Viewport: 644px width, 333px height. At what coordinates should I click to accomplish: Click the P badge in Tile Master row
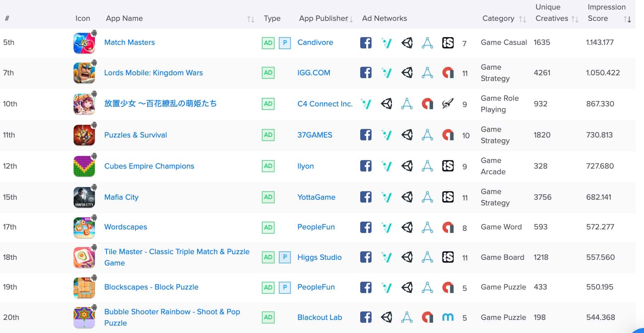pos(285,257)
